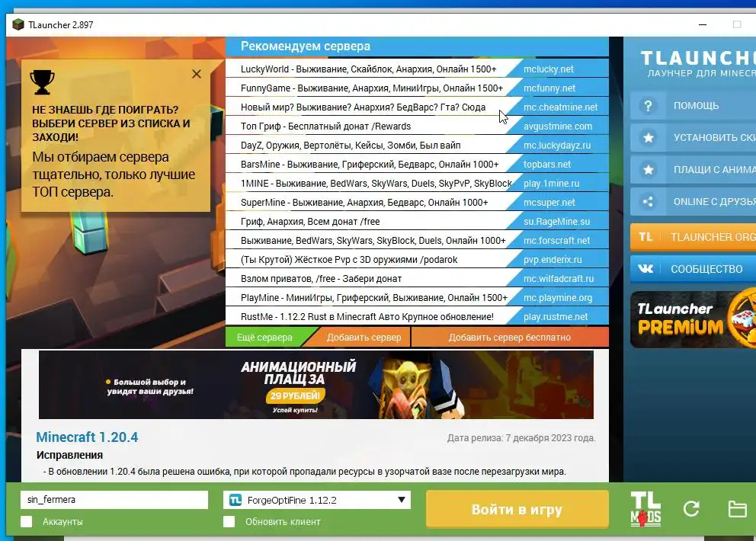Viewport: 756px width, 541px height.
Task: Open the СООБЩЕСТВО VK button
Action: point(693,268)
